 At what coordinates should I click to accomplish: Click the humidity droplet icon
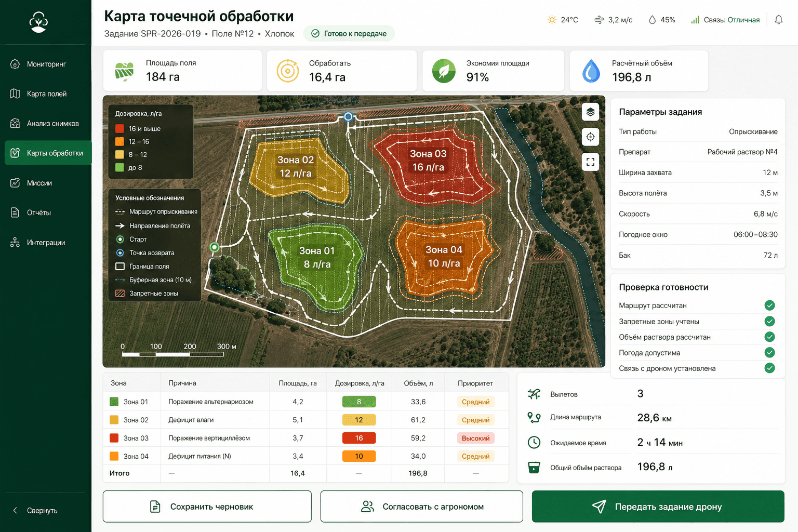click(652, 20)
